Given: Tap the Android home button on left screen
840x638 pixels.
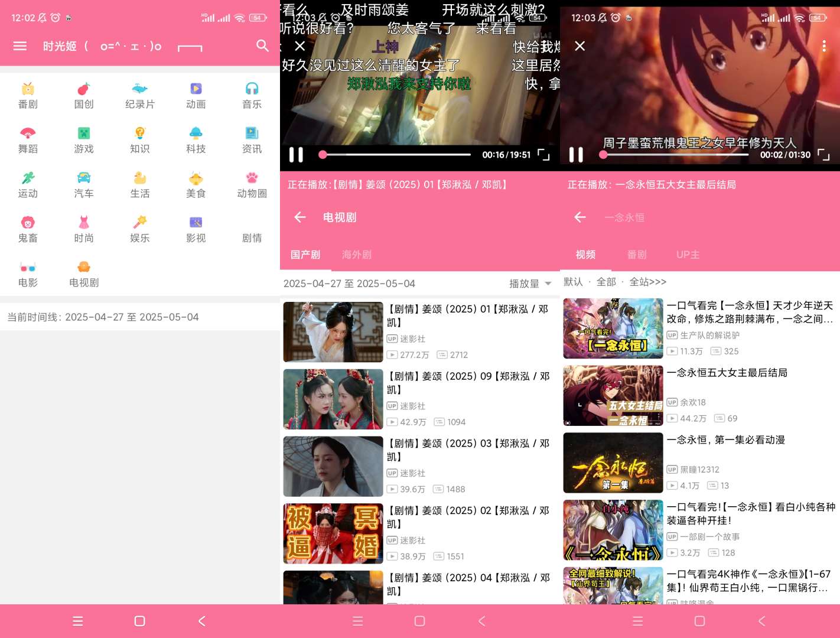Looking at the screenshot, I should click(x=139, y=621).
